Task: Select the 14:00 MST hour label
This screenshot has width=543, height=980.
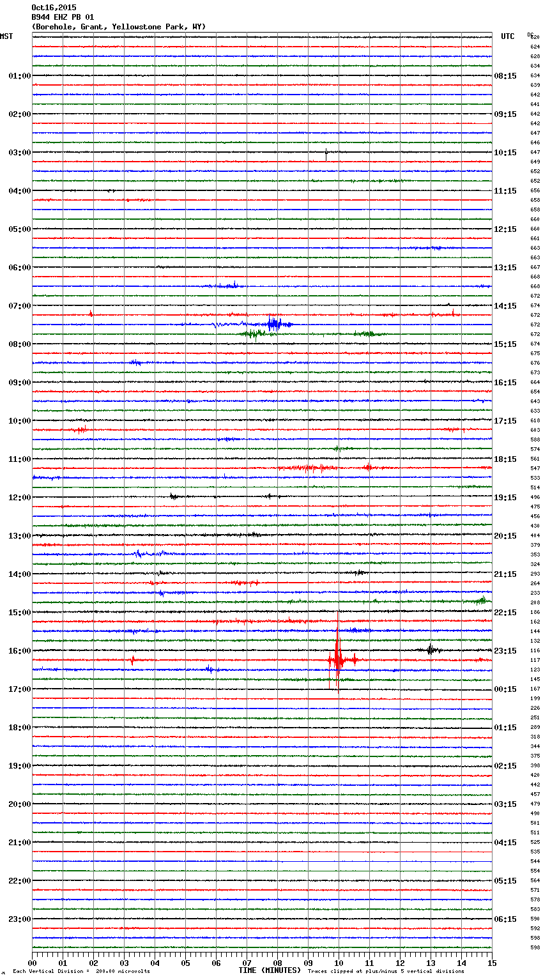Action: click(19, 574)
